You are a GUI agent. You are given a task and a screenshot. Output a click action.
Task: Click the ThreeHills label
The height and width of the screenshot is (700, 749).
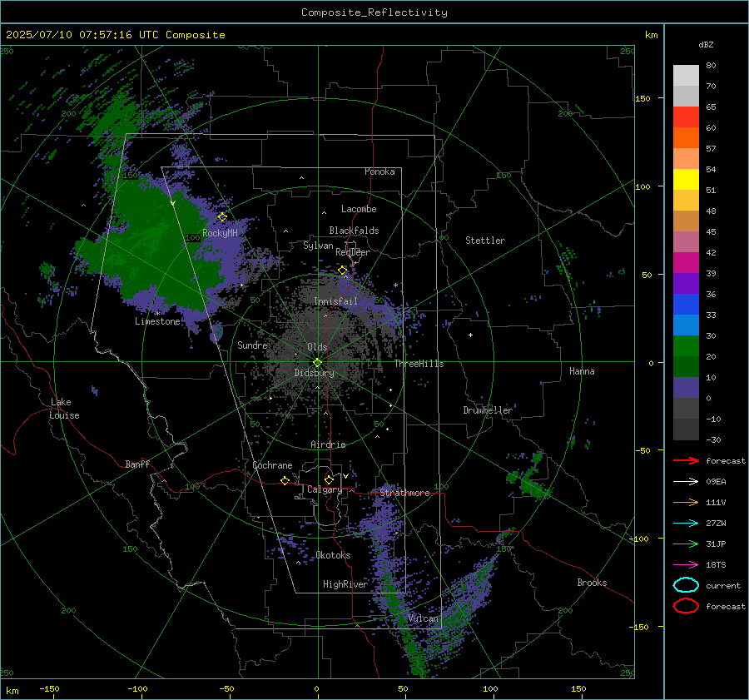point(419,364)
